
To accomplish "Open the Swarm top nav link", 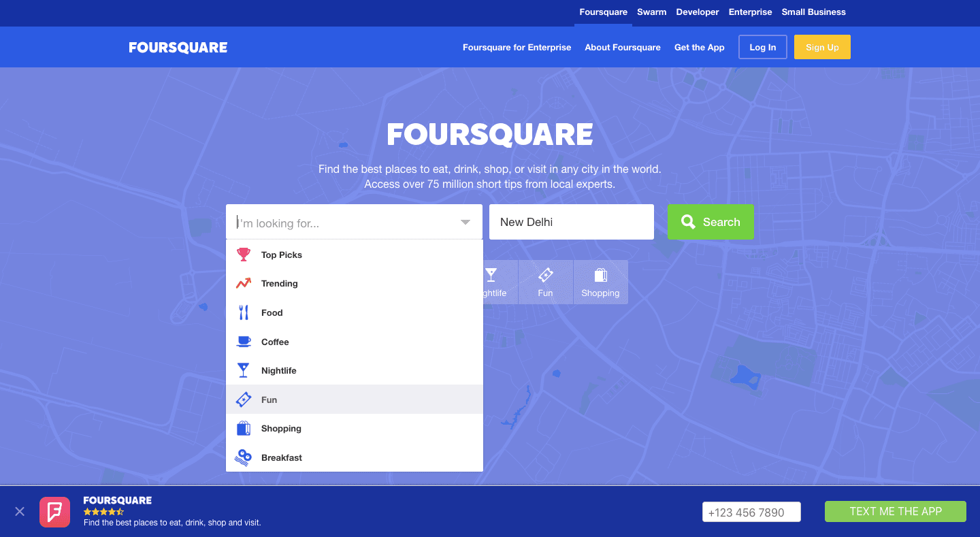I will point(651,12).
